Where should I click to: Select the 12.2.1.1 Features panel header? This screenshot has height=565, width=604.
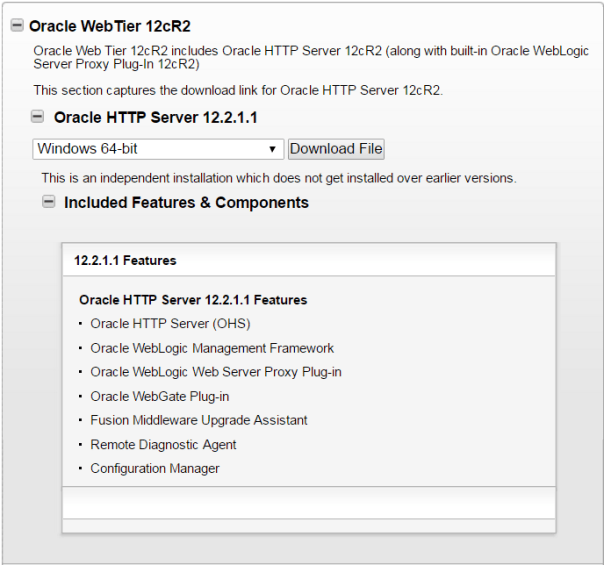click(x=125, y=260)
